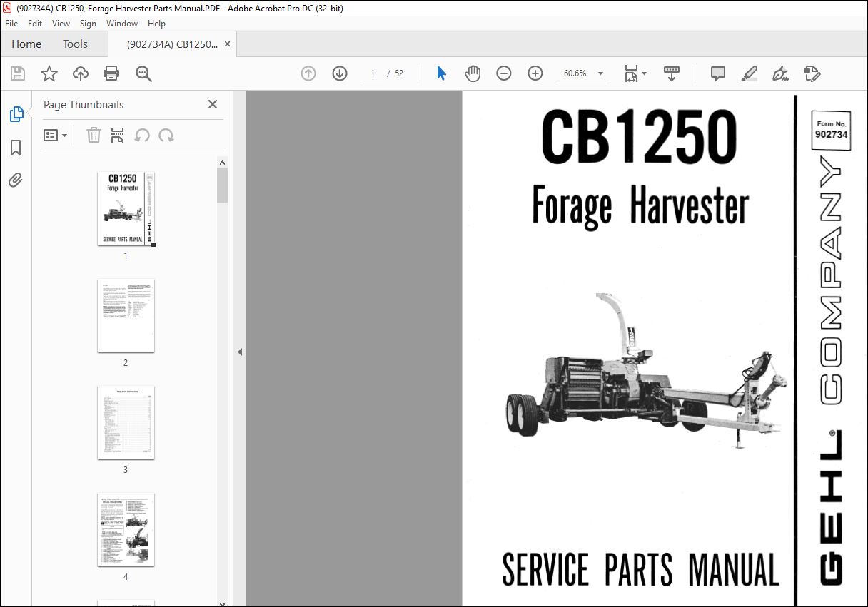Switch to the Home tab

26,44
